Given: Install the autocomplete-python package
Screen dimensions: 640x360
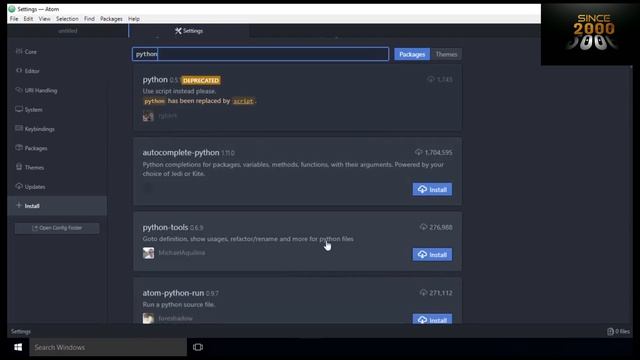Looking at the screenshot, I should (x=432, y=189).
